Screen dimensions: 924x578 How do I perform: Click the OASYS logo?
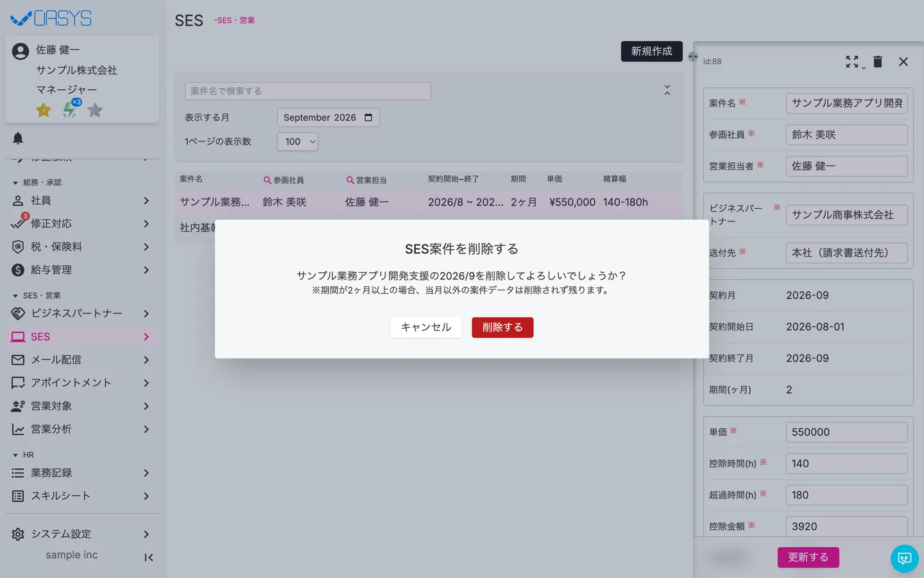(51, 19)
